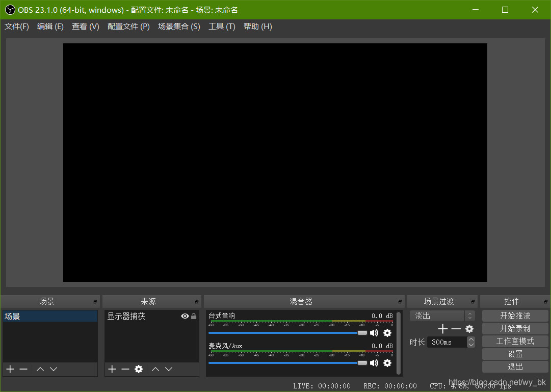Open the 编辑 (E) menu
The height and width of the screenshot is (392, 551).
[x=50, y=27]
